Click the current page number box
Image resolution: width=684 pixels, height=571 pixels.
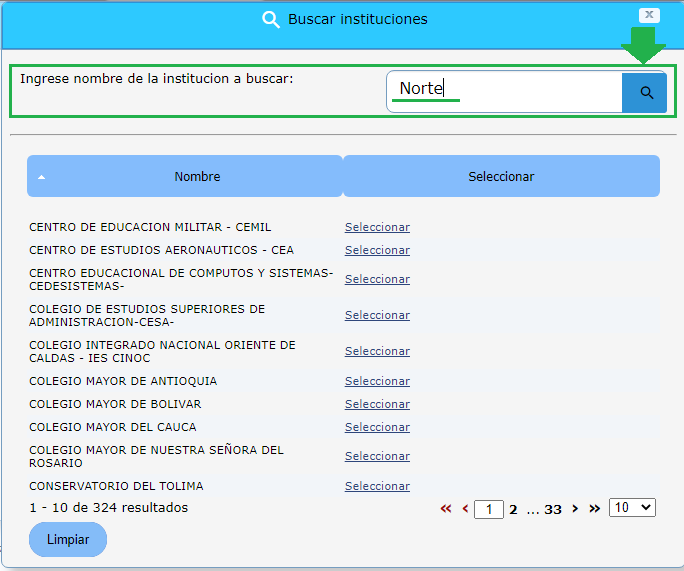pyautogui.click(x=489, y=509)
